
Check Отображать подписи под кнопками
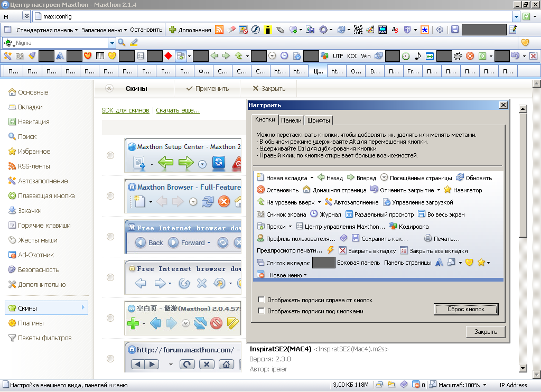261,311
